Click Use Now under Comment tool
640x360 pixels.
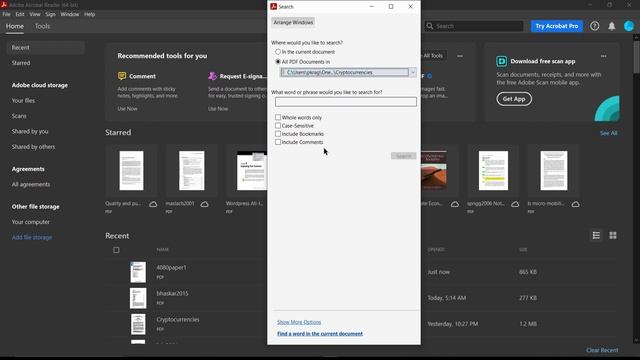pyautogui.click(x=127, y=109)
